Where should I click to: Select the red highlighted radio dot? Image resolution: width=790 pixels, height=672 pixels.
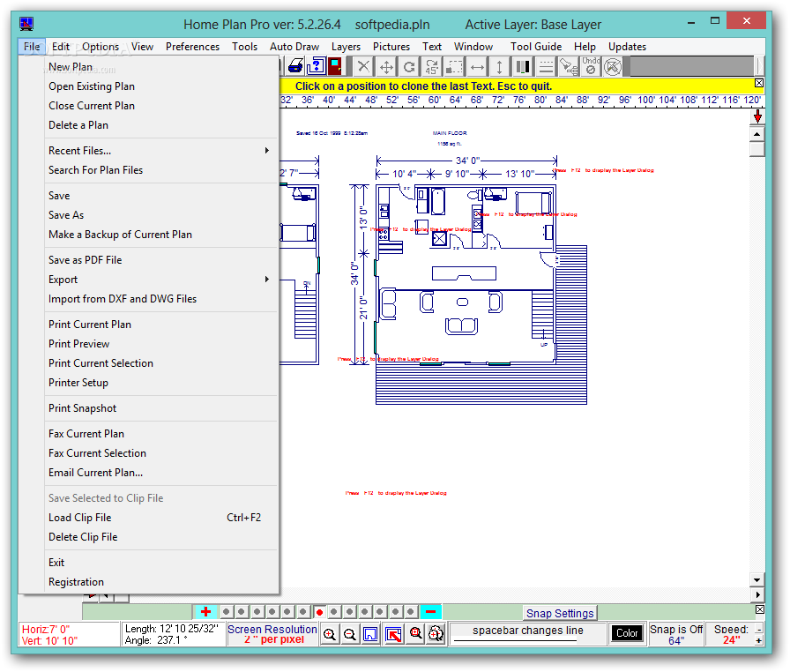tap(319, 612)
